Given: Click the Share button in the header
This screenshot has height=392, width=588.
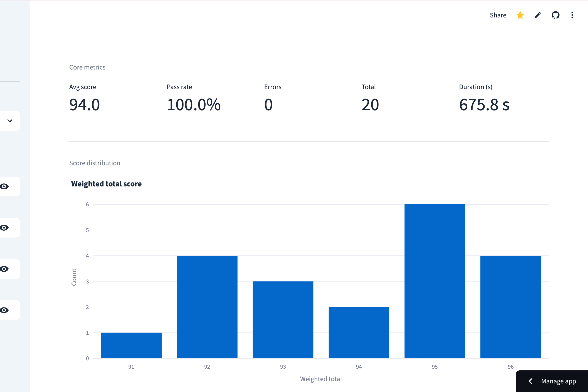Looking at the screenshot, I should click(498, 15).
